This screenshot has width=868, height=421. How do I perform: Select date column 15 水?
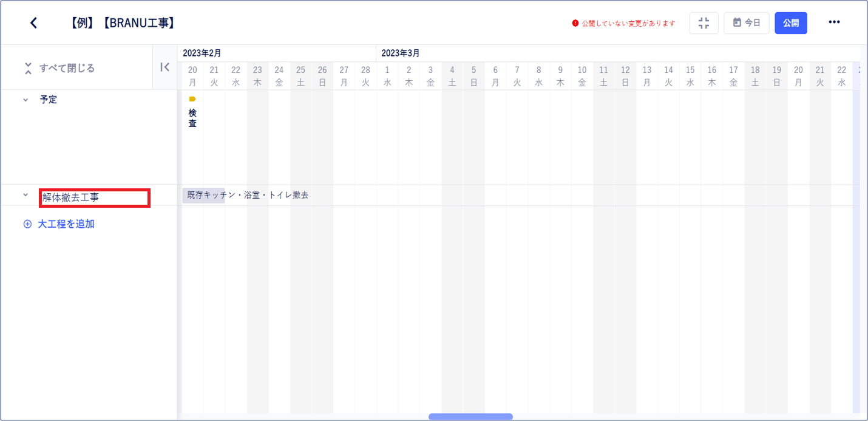tap(690, 76)
